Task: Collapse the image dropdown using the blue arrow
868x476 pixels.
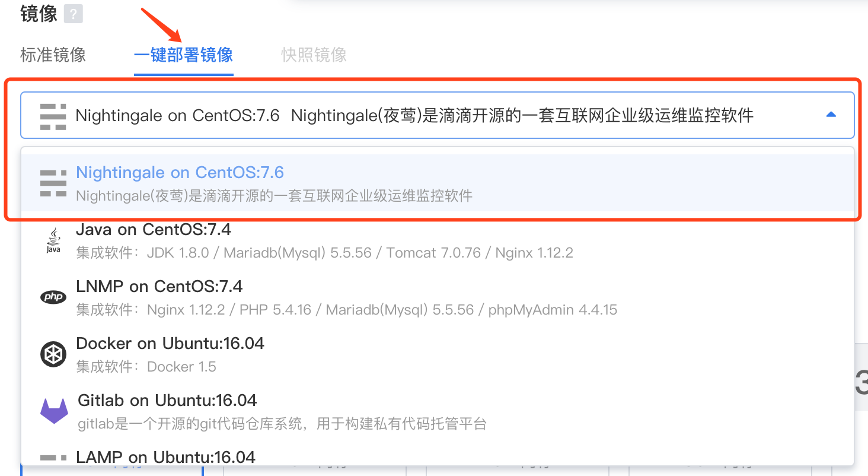Action: pyautogui.click(x=831, y=115)
